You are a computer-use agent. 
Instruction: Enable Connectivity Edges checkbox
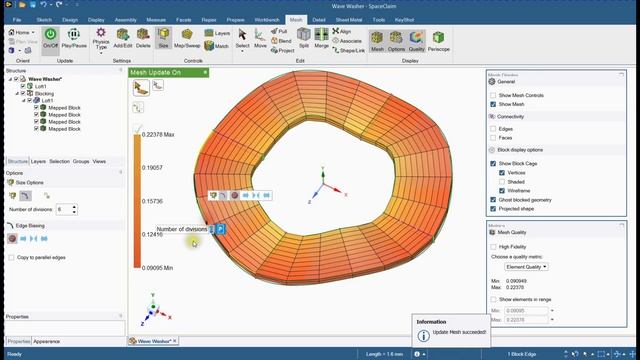(x=493, y=129)
